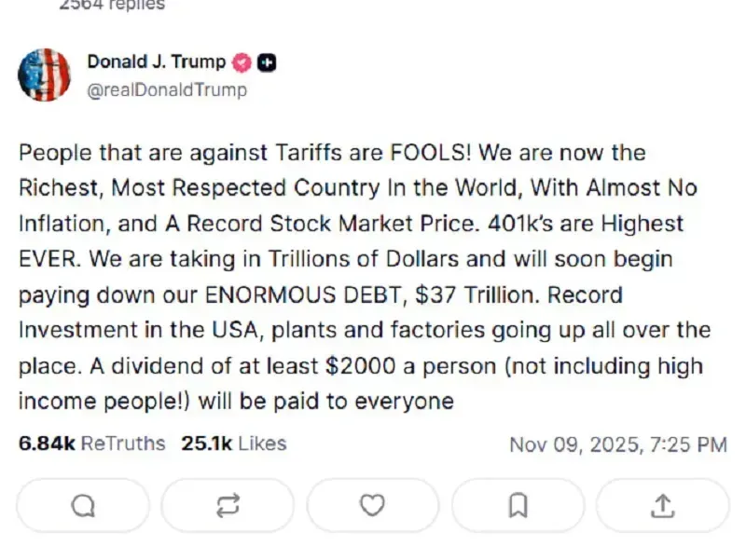
Task: Share the post via upload icon
Action: pos(662,505)
